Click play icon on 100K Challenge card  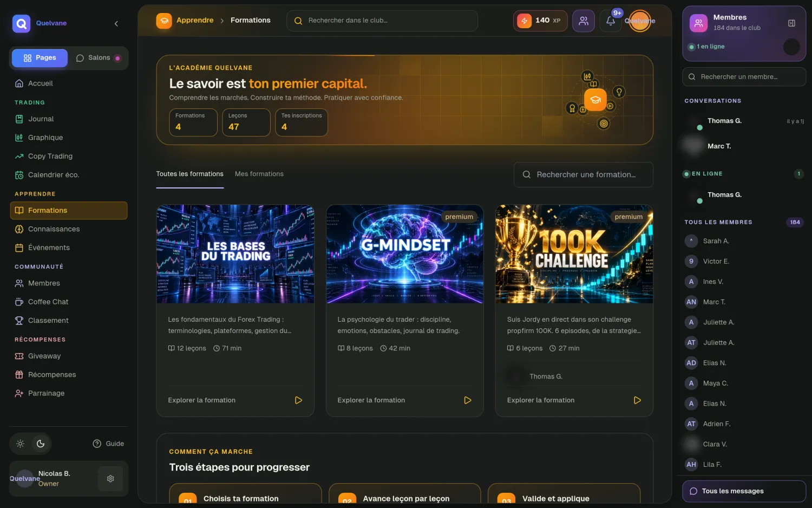637,401
